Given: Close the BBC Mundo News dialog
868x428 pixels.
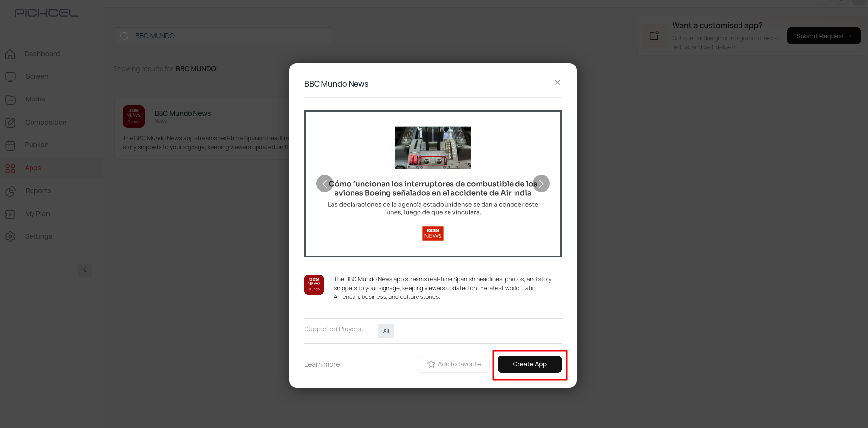Looking at the screenshot, I should tap(557, 82).
